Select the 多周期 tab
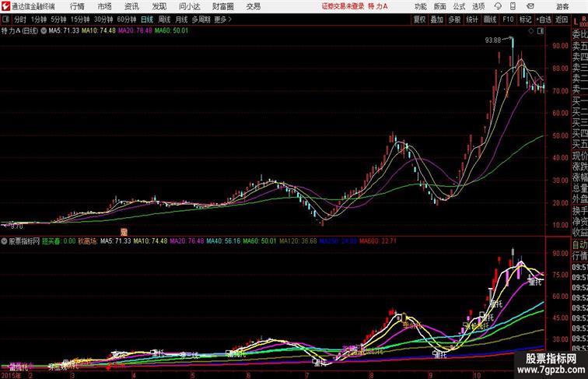The image size is (588, 379). click(x=201, y=19)
